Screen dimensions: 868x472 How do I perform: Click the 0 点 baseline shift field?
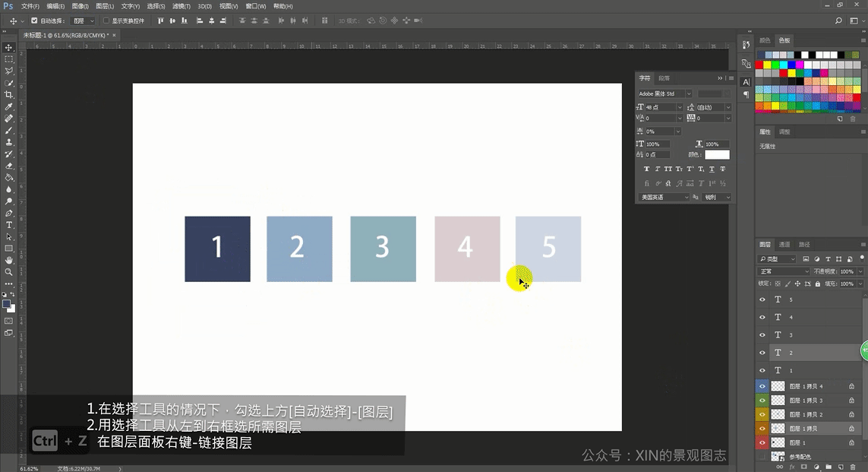[x=658, y=154]
